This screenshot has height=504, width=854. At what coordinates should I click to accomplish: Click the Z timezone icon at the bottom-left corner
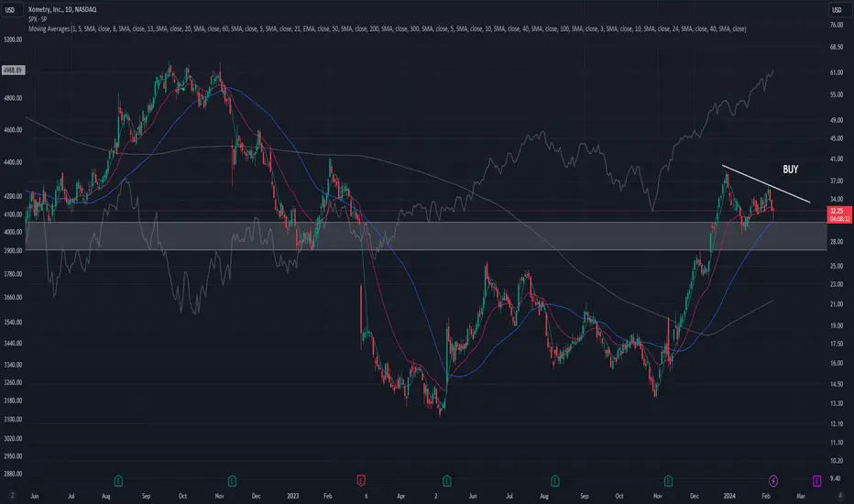tap(12, 496)
